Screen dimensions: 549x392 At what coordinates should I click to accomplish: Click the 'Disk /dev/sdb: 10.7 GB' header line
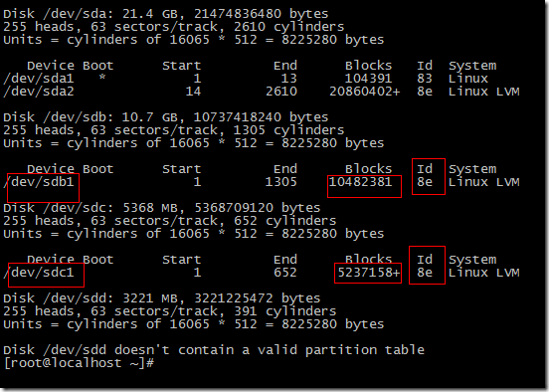tap(166, 117)
